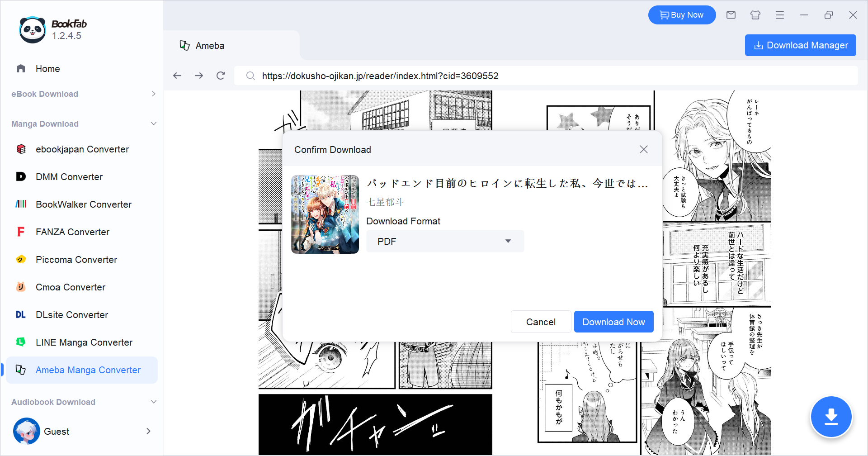Collapse the Manga Download section
The image size is (868, 456).
[154, 123]
